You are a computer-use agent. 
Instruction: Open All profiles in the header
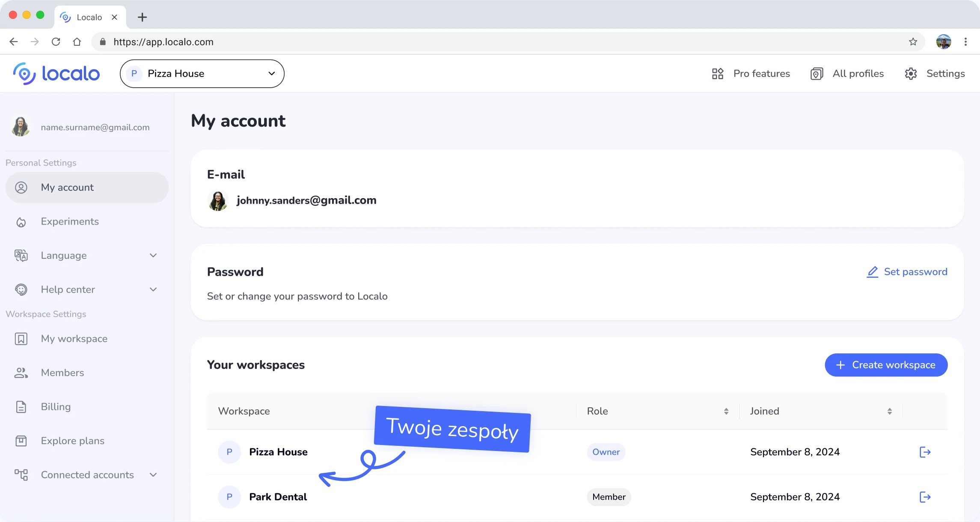point(847,74)
